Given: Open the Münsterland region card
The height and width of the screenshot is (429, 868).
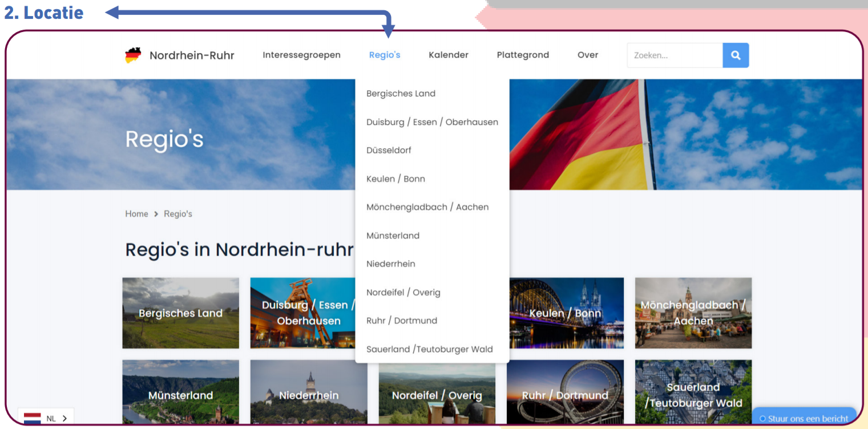Looking at the screenshot, I should click(180, 392).
